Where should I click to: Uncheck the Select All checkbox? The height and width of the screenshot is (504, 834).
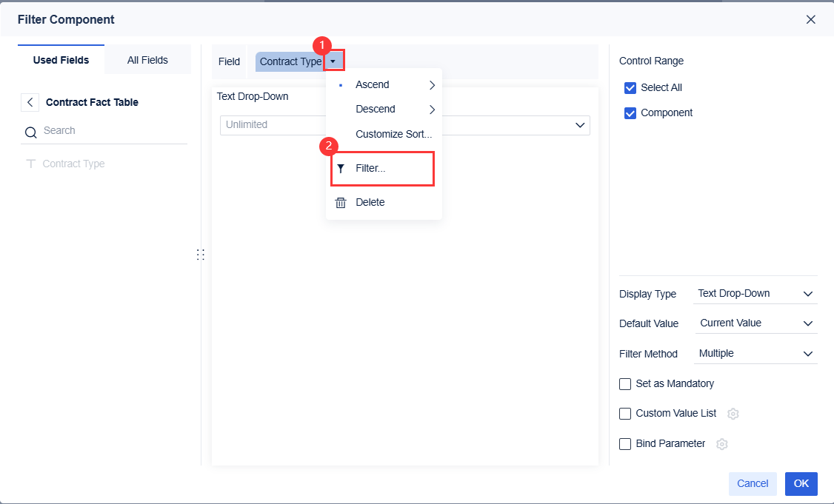[x=630, y=87]
